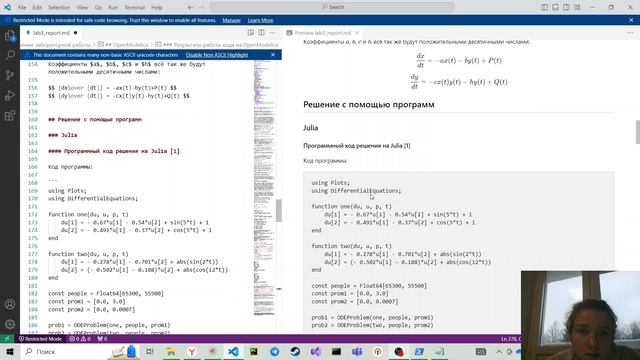Open the Edit menu
The width and height of the screenshot is (640, 360).
point(37,7)
